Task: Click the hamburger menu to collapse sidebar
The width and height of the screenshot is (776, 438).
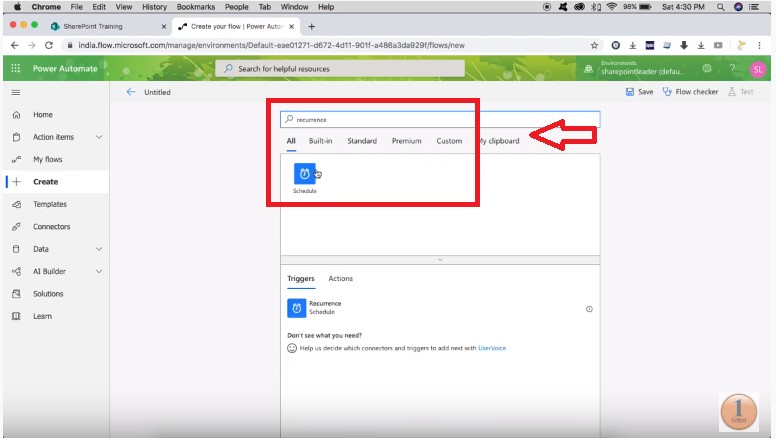Action: point(15,92)
